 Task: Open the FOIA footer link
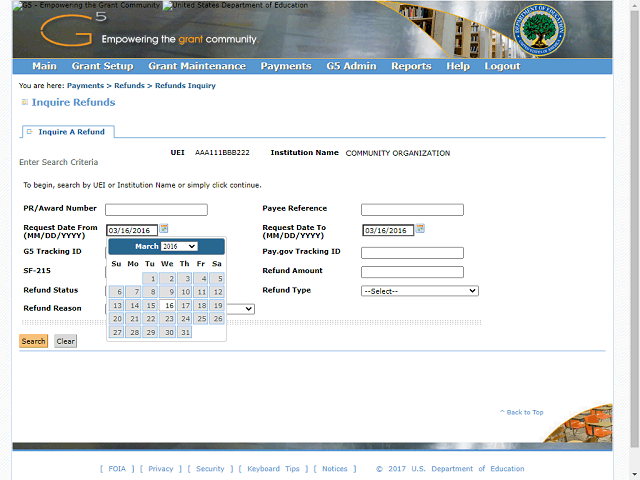tap(117, 469)
